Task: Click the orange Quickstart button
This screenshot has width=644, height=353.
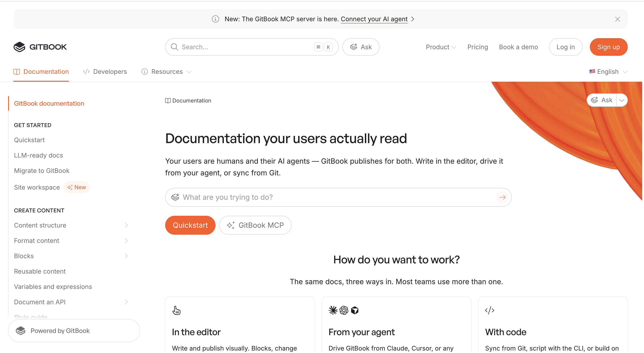Action: pyautogui.click(x=190, y=225)
